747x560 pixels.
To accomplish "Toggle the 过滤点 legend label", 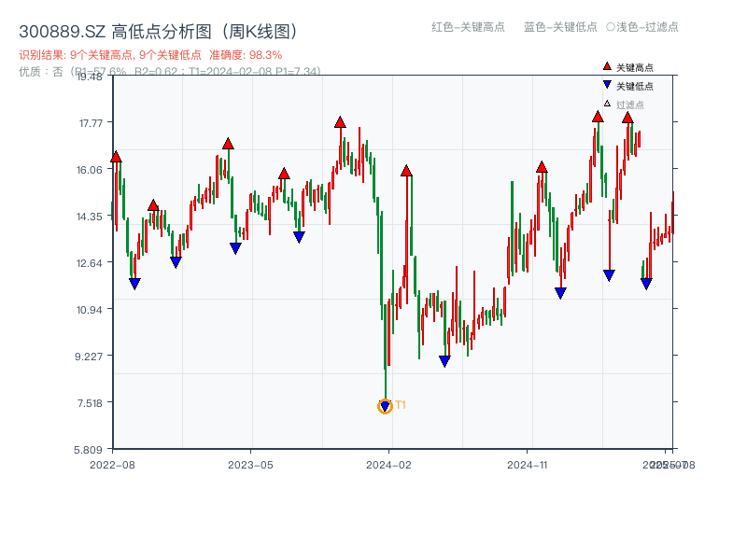I will click(629, 105).
